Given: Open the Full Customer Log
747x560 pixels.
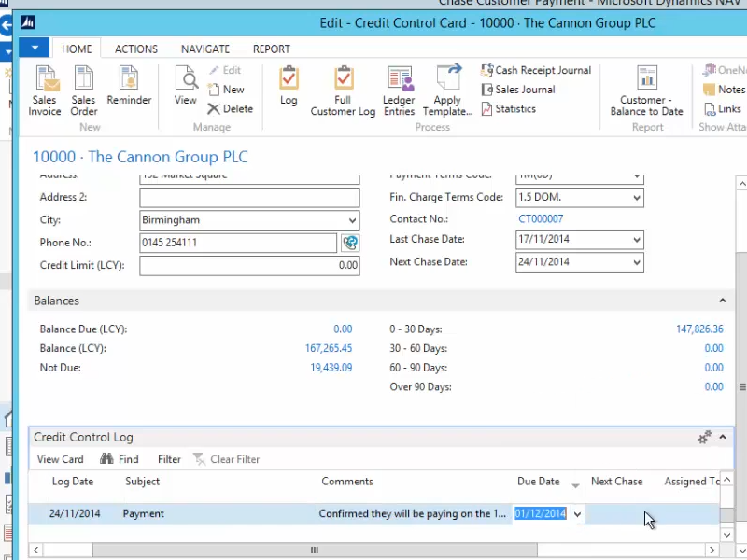Looking at the screenshot, I should [x=343, y=91].
